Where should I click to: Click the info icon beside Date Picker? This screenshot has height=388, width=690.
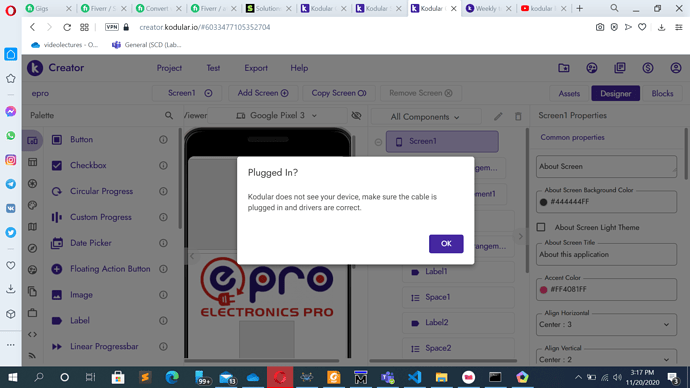[x=163, y=243]
